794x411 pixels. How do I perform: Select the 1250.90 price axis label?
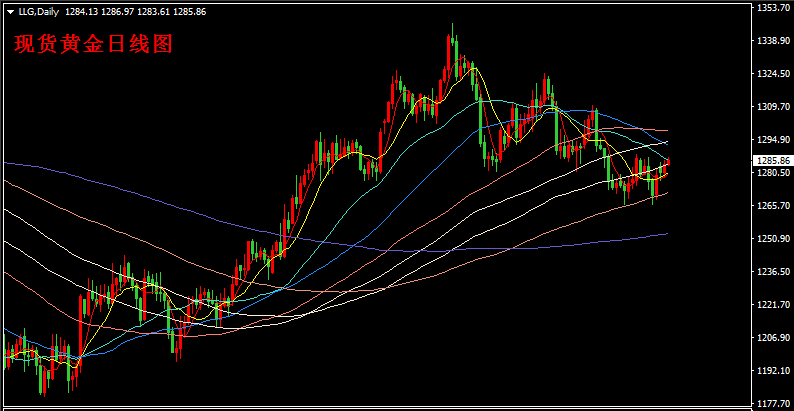click(772, 238)
